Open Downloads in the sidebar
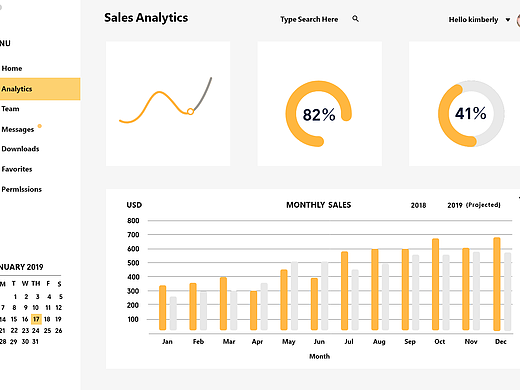Image resolution: width=520 pixels, height=390 pixels. point(20,149)
